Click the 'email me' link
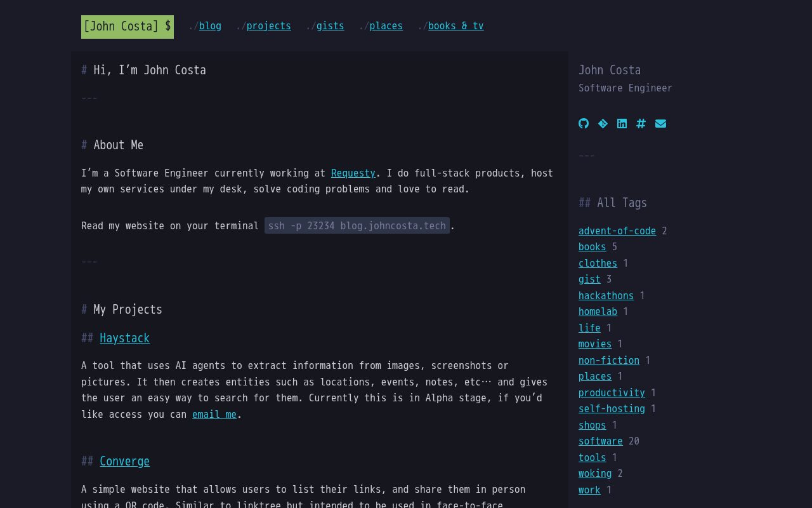Screen dimensions: 812x508 point(214,415)
